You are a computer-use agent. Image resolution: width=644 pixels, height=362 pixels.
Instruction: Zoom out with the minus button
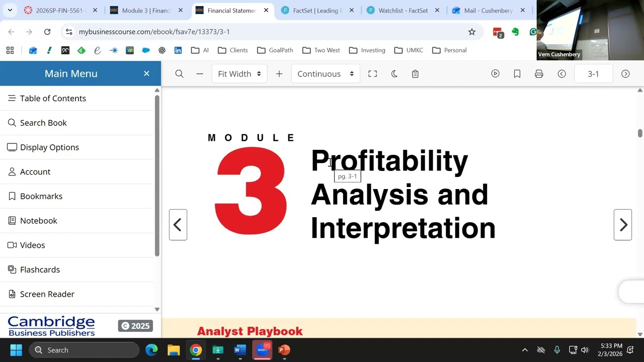pyautogui.click(x=200, y=74)
